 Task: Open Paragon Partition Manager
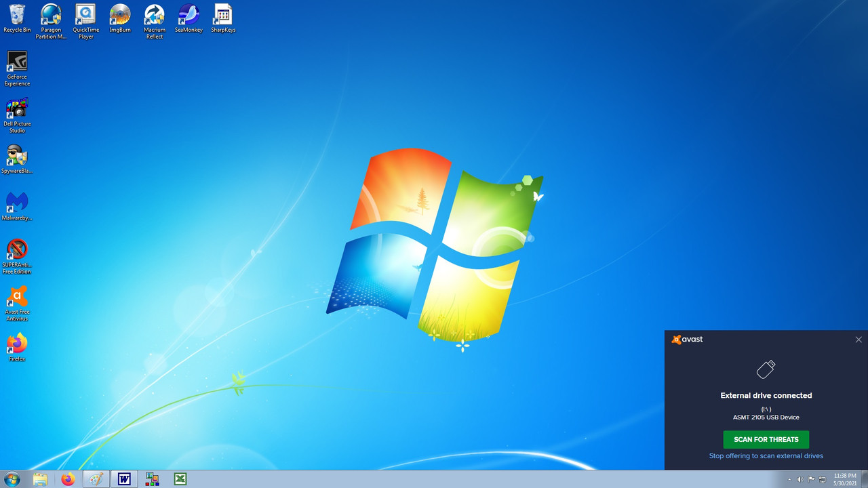(x=51, y=15)
